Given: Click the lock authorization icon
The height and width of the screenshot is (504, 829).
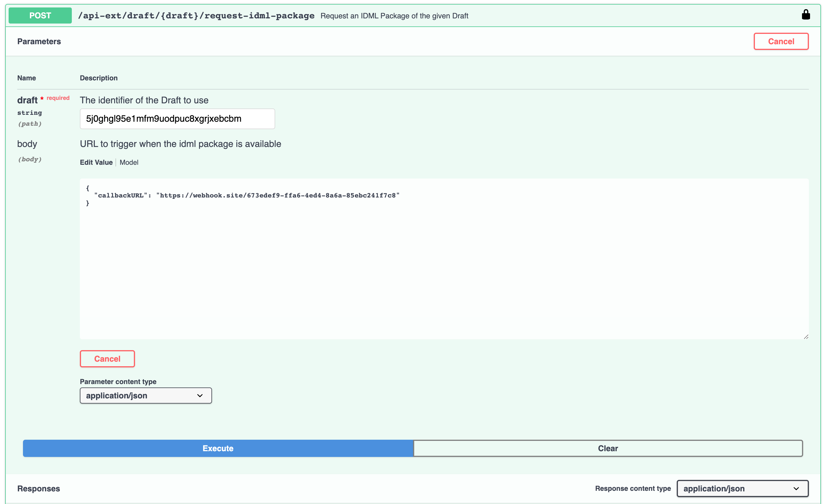Looking at the screenshot, I should [805, 15].
